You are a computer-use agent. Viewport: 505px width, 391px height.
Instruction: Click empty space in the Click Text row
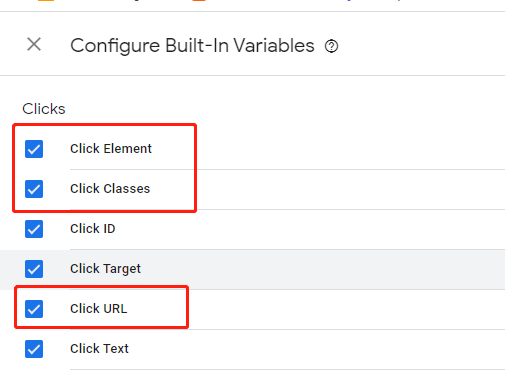(317, 349)
